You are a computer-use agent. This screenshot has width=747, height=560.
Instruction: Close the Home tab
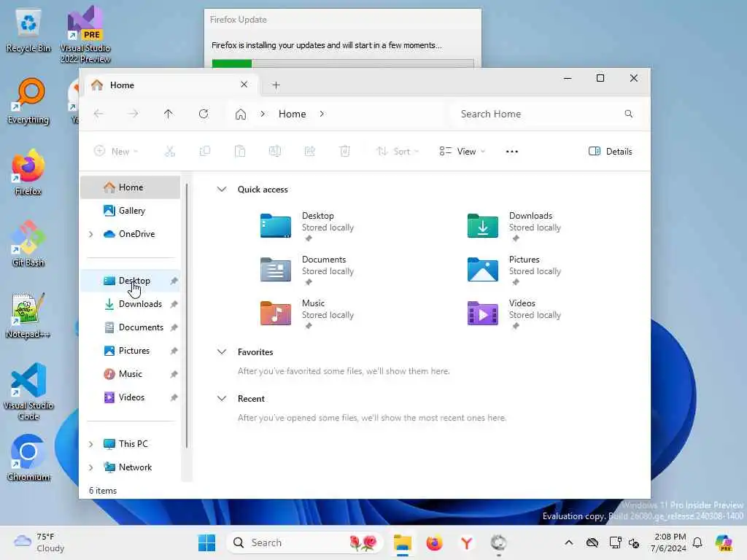244,85
